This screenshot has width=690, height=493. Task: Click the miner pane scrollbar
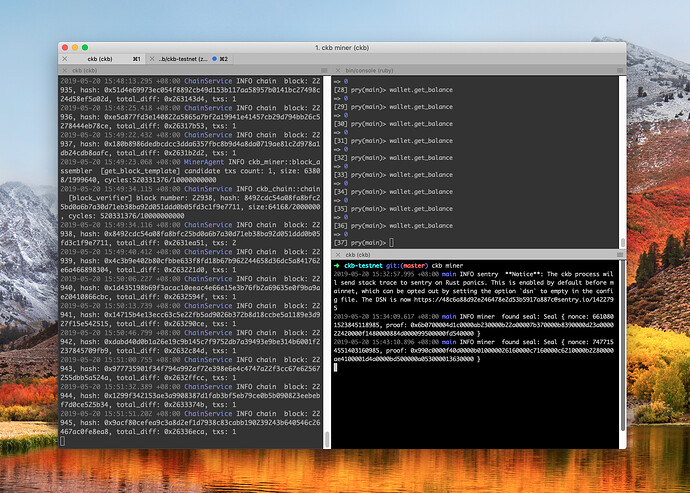tap(623, 346)
